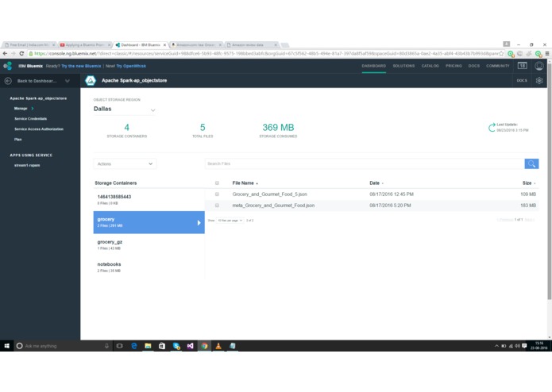Show hidden system tray icons chevron
Viewport: 552px width, 392px height.
(x=496, y=346)
